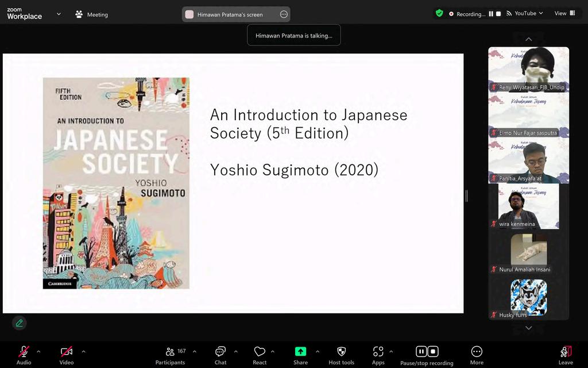Screen dimensions: 588x368
Task: Click the Japanese Society book cover image
Action: click(x=116, y=183)
